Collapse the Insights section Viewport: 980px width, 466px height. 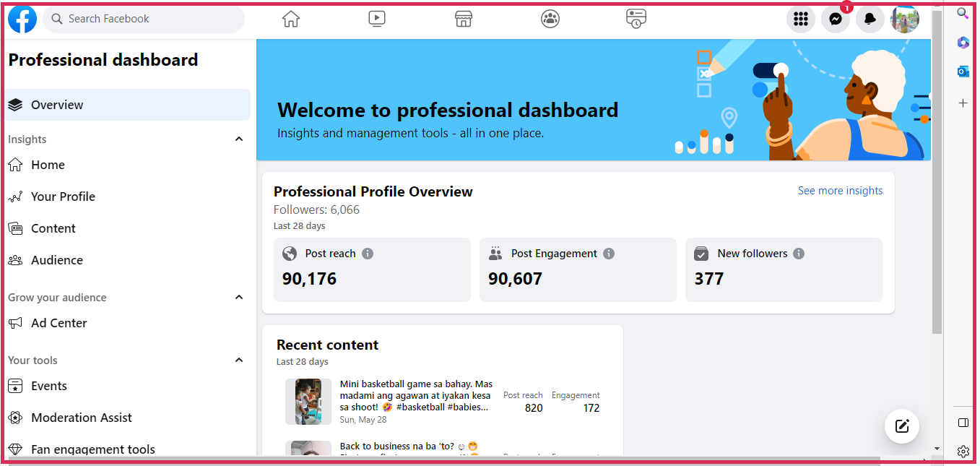pyautogui.click(x=239, y=139)
